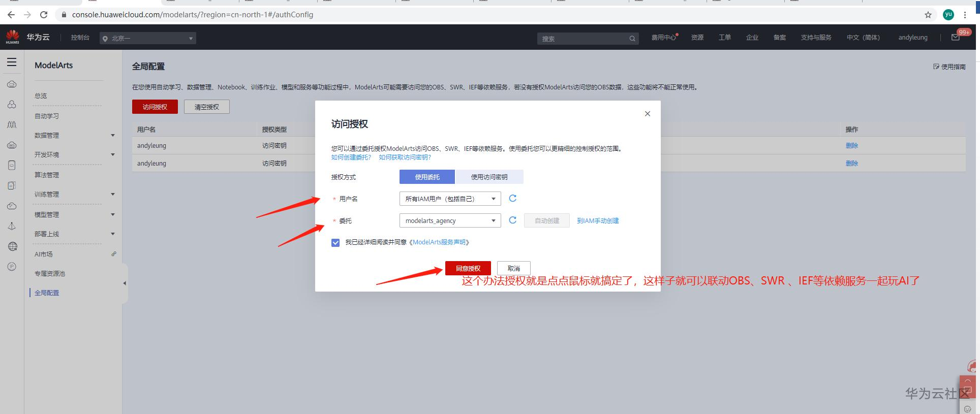The width and height of the screenshot is (980, 414).
Task: Collapse the ModelArts sidebar with the arrow handle
Action: (125, 283)
